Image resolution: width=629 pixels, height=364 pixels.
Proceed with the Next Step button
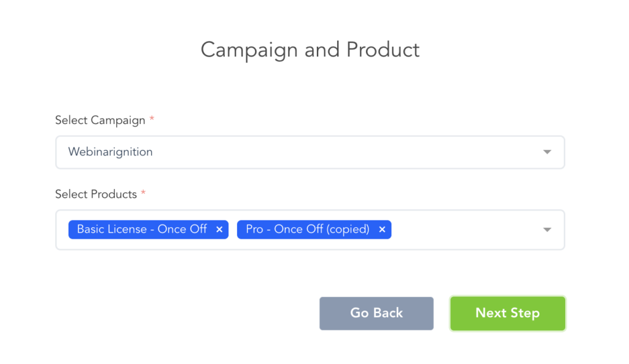507,313
